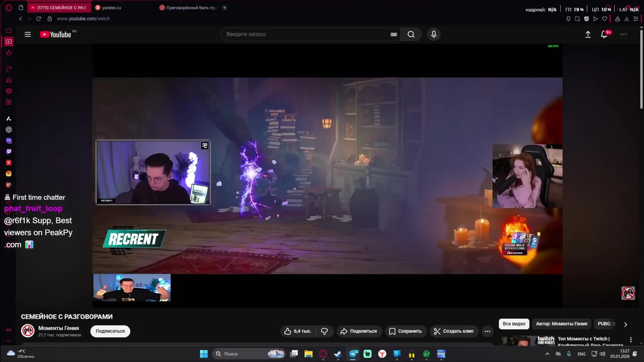644x362 pixels.
Task: Click 'Создать клип' button
Action: pos(453,331)
